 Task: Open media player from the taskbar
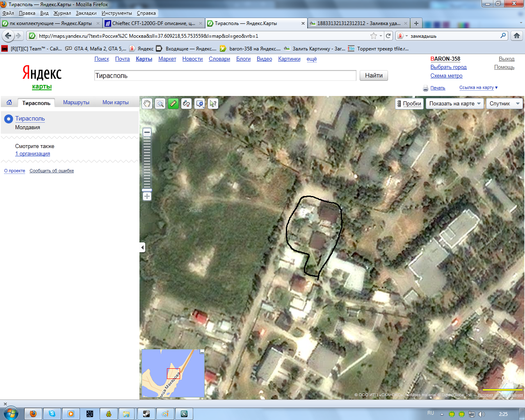tap(71, 414)
